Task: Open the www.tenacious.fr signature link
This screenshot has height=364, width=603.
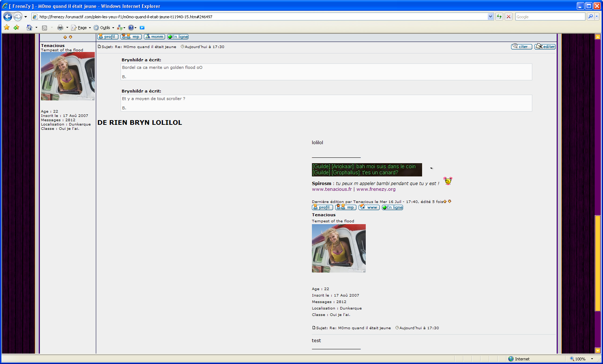Action: click(332, 189)
